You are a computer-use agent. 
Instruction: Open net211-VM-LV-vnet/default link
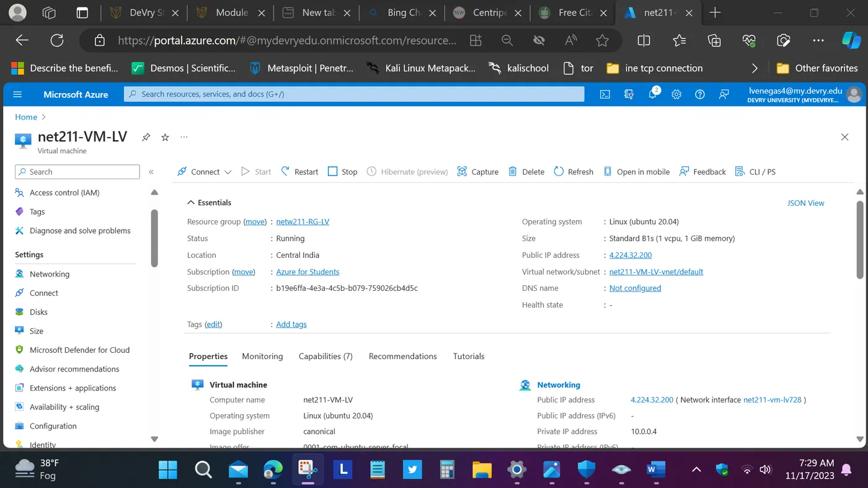(x=656, y=272)
